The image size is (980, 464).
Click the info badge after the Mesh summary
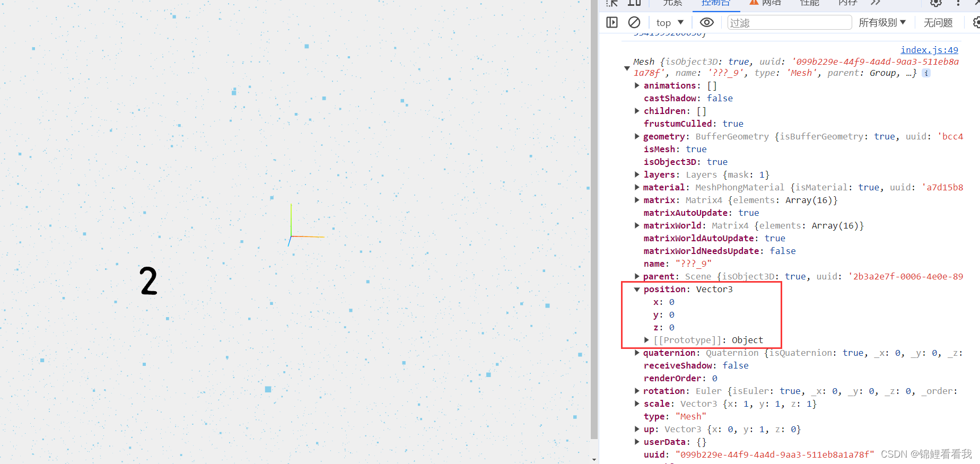click(926, 73)
